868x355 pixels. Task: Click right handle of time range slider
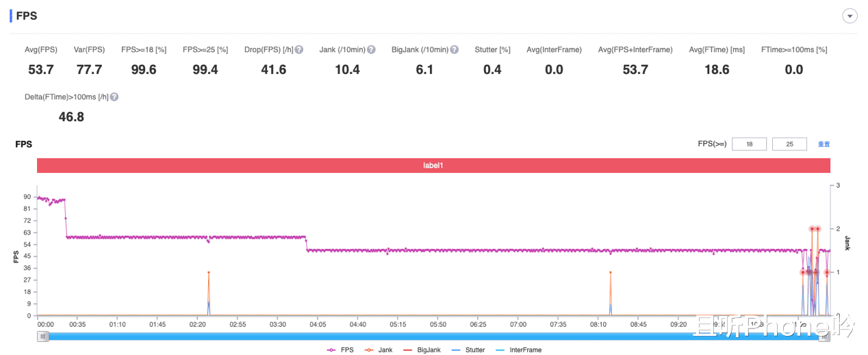pyautogui.click(x=825, y=336)
